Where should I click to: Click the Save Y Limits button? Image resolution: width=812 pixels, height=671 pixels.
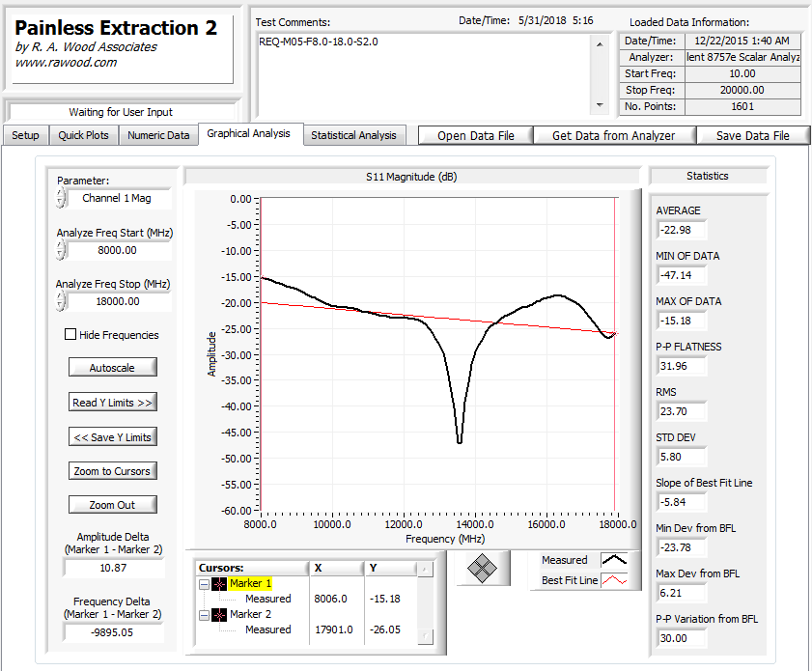point(112,437)
